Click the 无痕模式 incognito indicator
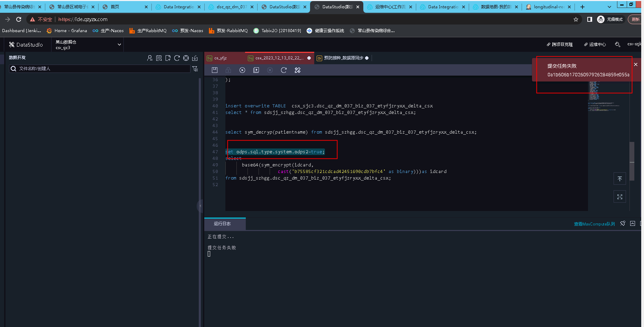 610,19
